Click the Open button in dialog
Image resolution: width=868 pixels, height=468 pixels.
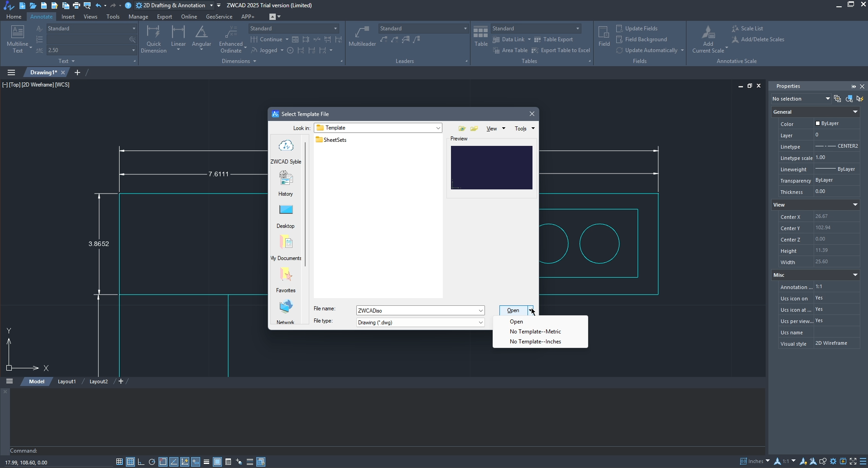[x=513, y=310]
